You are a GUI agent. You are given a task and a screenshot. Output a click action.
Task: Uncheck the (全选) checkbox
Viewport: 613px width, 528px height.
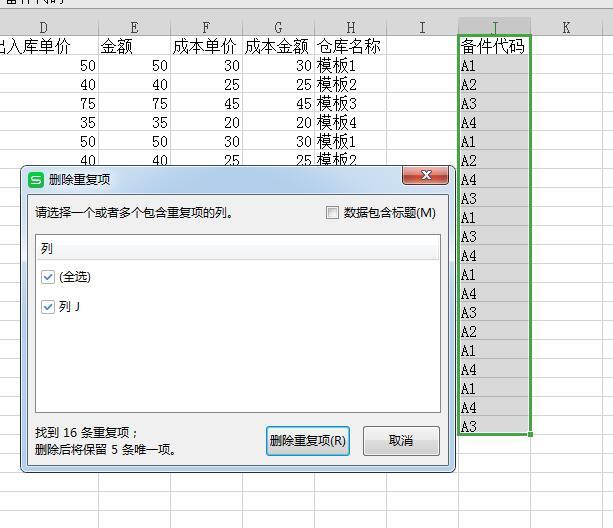[48, 277]
